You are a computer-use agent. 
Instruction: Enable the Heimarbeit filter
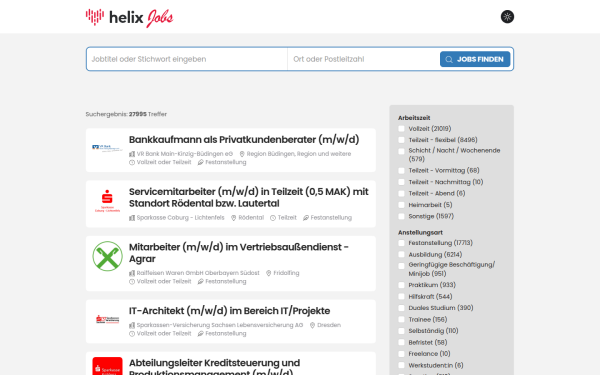(401, 205)
